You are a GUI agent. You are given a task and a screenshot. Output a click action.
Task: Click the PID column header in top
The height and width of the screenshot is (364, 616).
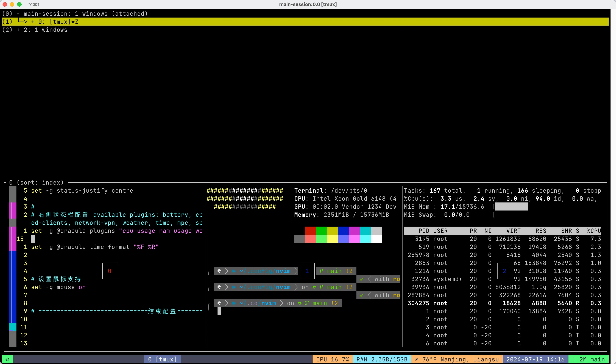click(424, 231)
